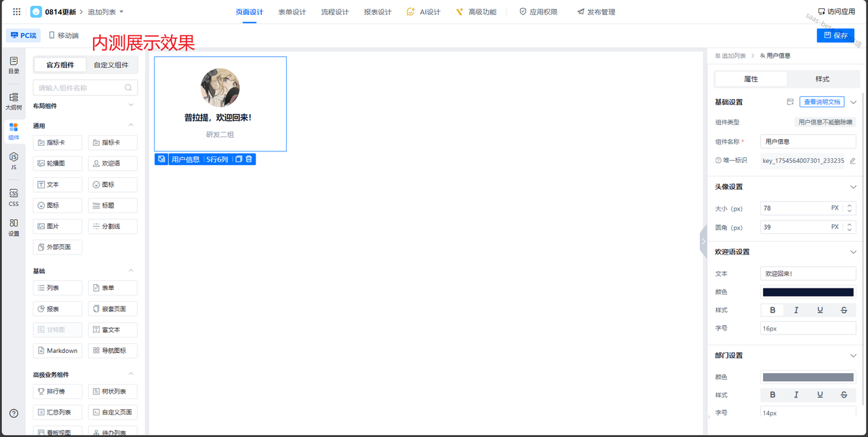Open the 表单设计 tab

(x=292, y=12)
